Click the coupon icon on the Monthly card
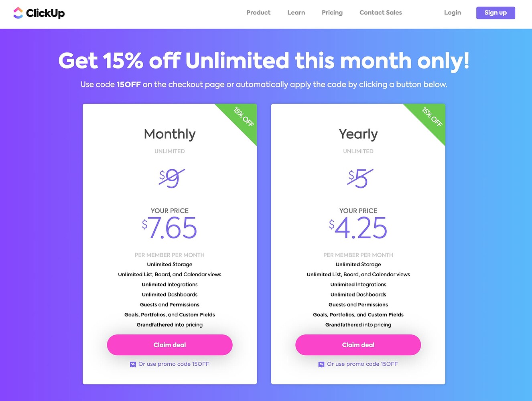Image resolution: width=532 pixels, height=401 pixels. 133,364
